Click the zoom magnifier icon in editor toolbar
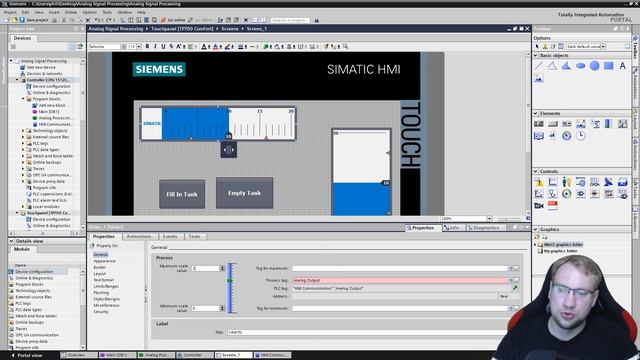 345,47
